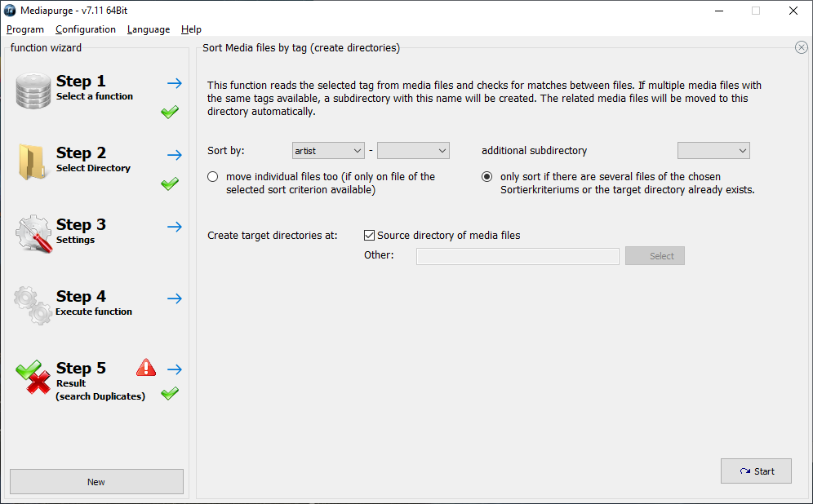
Task: Click the blue arrow next to Step 3
Action: 175,227
